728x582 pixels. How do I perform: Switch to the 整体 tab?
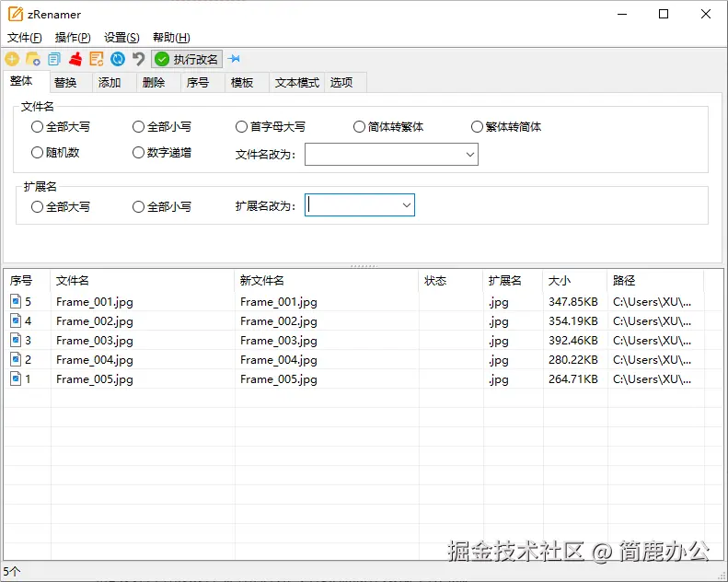[27, 81]
